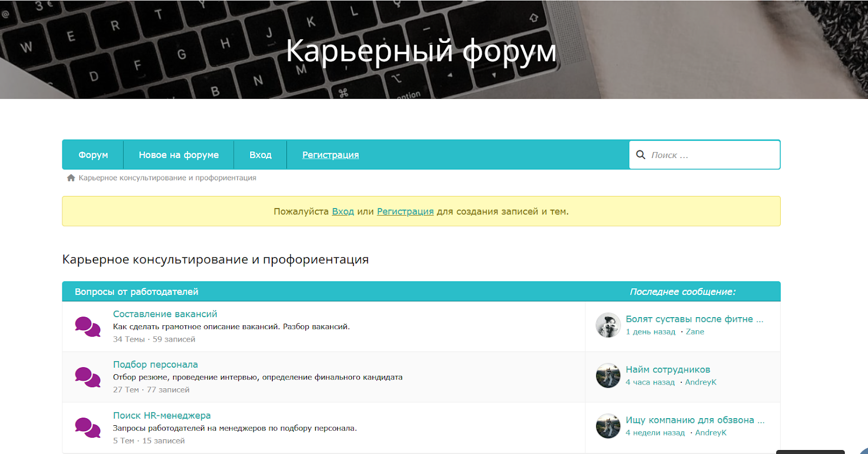This screenshot has height=454, width=868.
Task: Open Zane's avatar thumbnail
Action: click(x=608, y=325)
